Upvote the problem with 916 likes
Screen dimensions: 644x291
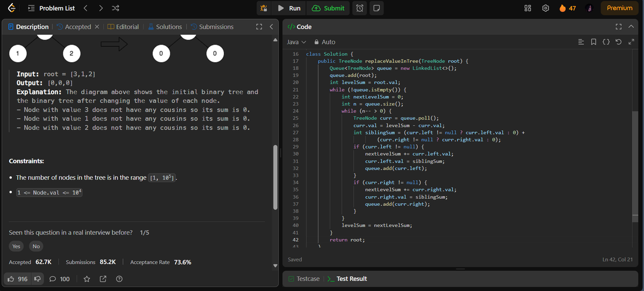click(17, 279)
